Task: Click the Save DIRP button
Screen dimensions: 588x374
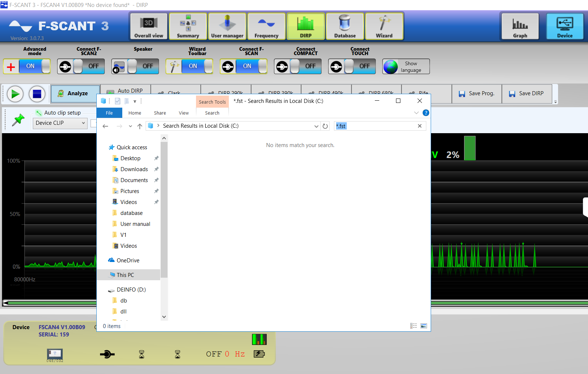Action: pyautogui.click(x=527, y=93)
